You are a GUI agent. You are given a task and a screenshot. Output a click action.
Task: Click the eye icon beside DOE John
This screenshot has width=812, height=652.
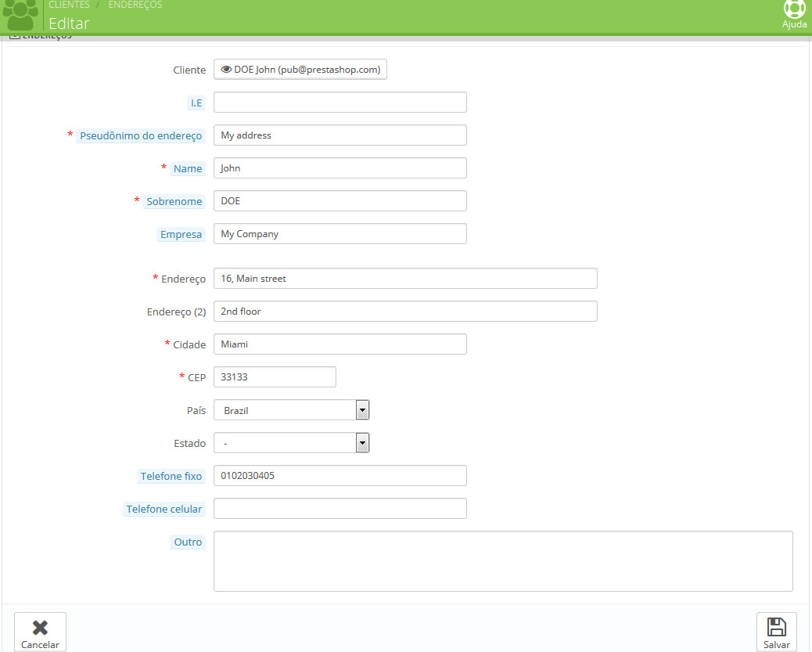pos(226,70)
